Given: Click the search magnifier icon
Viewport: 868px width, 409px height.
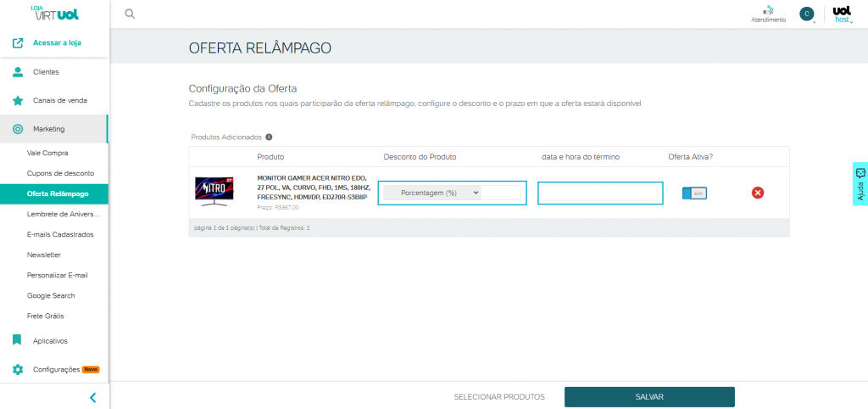Looking at the screenshot, I should [130, 14].
